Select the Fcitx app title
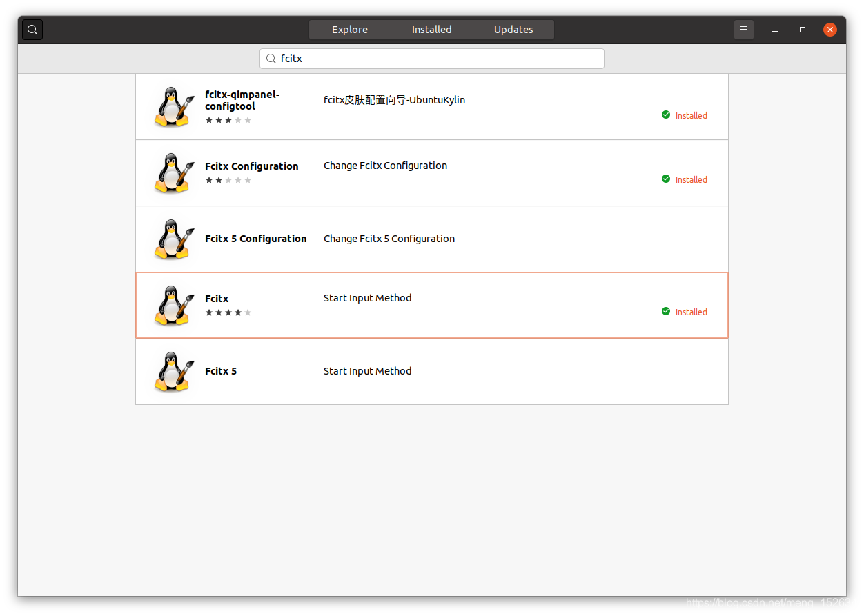The width and height of the screenshot is (864, 616). pos(217,299)
